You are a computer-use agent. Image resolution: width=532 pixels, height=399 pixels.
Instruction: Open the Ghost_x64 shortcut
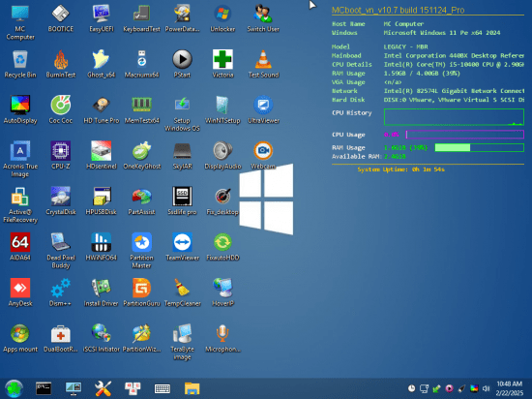pyautogui.click(x=102, y=64)
